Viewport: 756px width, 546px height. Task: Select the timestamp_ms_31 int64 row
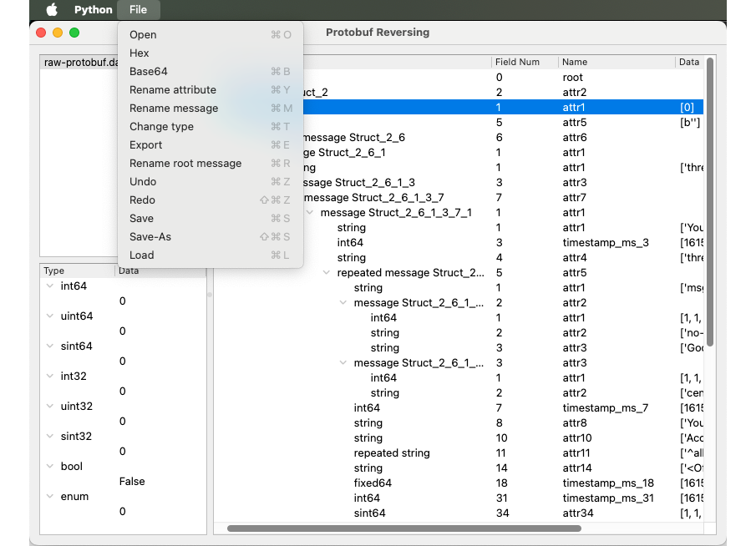[459, 498]
